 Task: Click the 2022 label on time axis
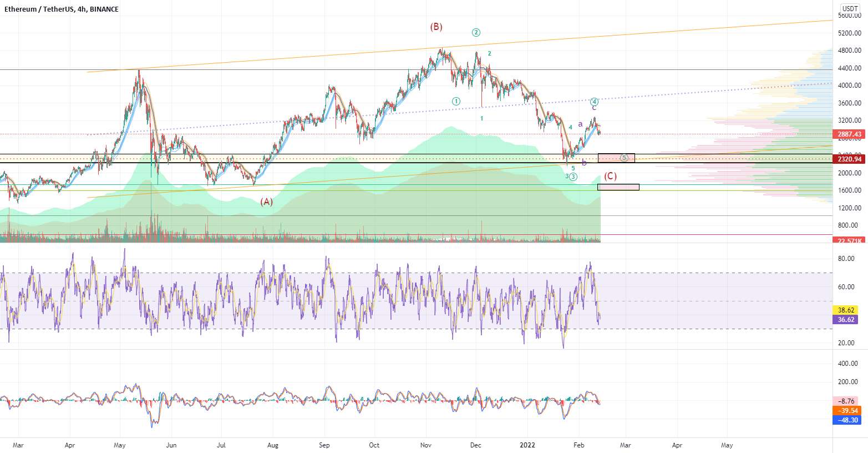527,445
